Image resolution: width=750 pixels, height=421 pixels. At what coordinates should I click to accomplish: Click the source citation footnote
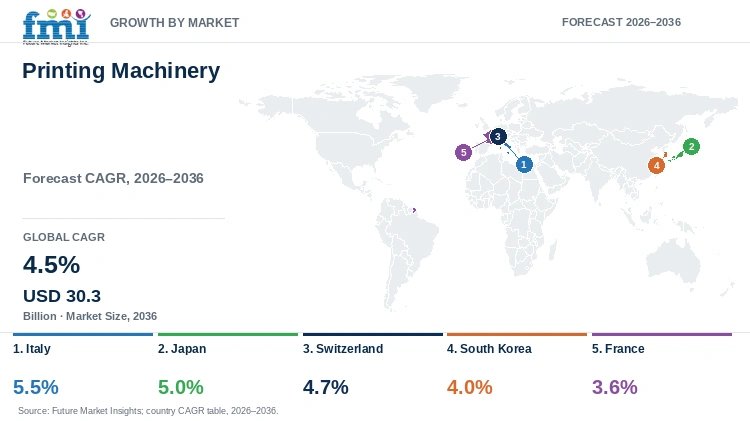(x=148, y=411)
